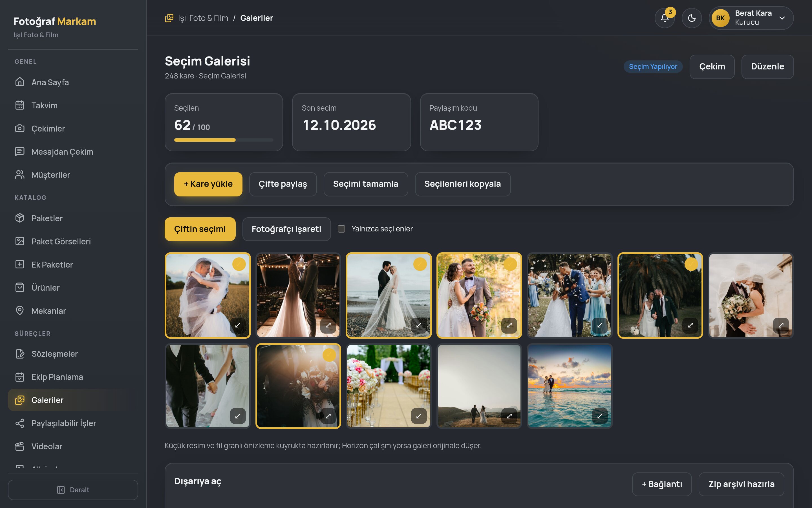Click Çifte paylaş button
812x508 pixels.
click(283, 184)
